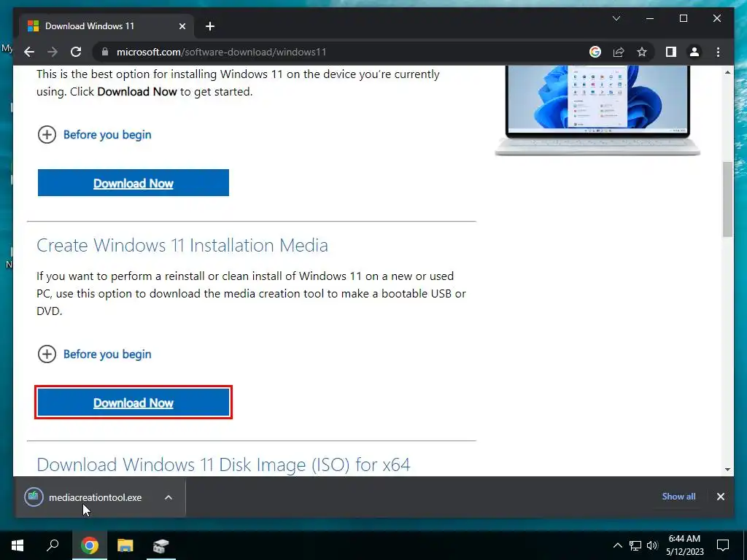Click the padlock site info icon

(x=105, y=52)
